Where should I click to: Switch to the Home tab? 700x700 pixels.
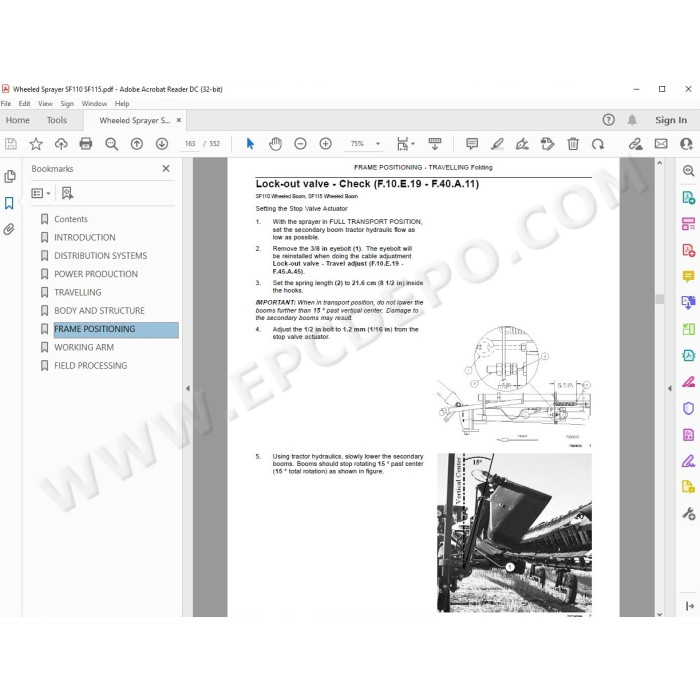17,120
